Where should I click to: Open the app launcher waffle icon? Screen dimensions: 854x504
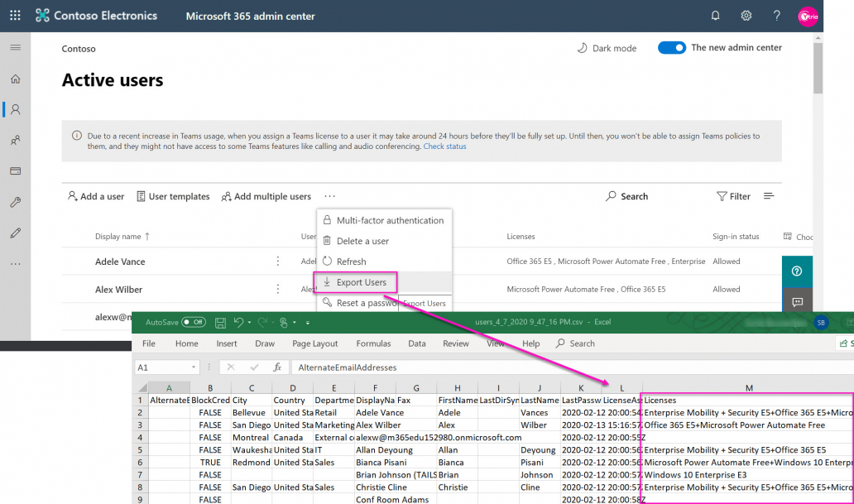pyautogui.click(x=15, y=15)
